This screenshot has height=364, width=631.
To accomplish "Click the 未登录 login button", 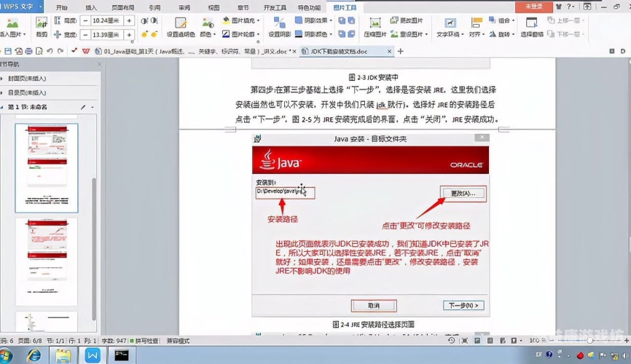I will click(x=534, y=7).
